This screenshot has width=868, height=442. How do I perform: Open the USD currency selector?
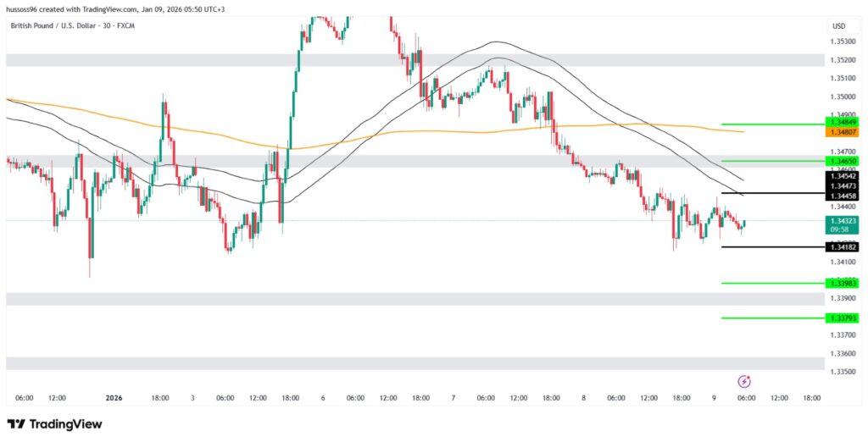click(837, 26)
